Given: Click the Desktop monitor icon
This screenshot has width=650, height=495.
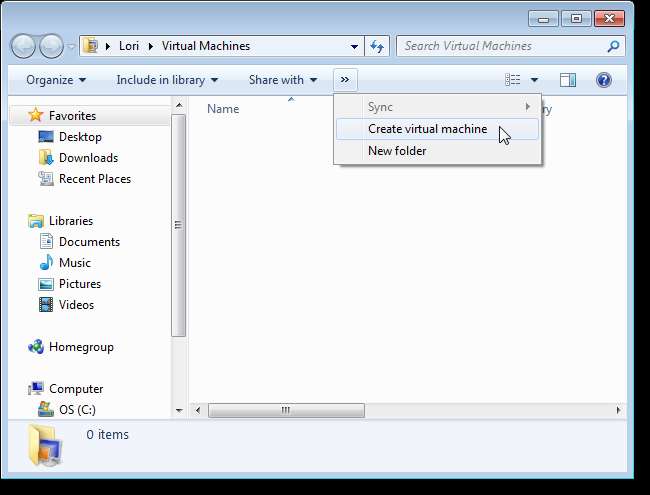Looking at the screenshot, I should [46, 136].
